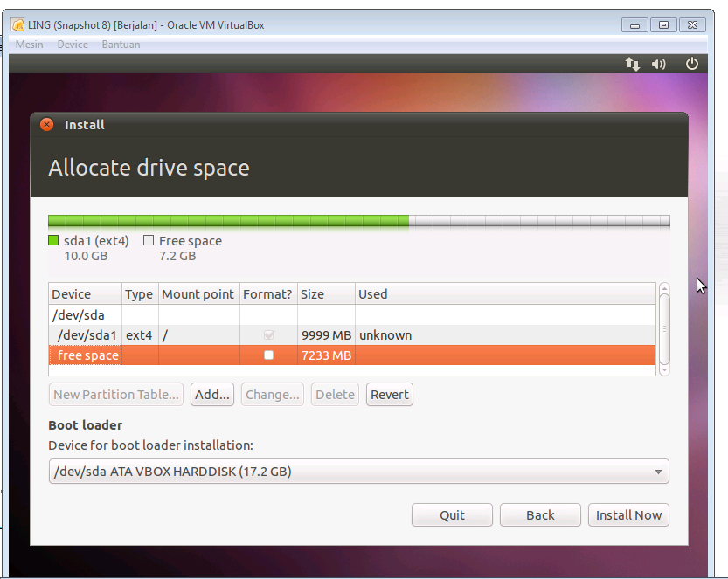Toggle the free space format checkbox
This screenshot has width=728, height=579.
[268, 355]
